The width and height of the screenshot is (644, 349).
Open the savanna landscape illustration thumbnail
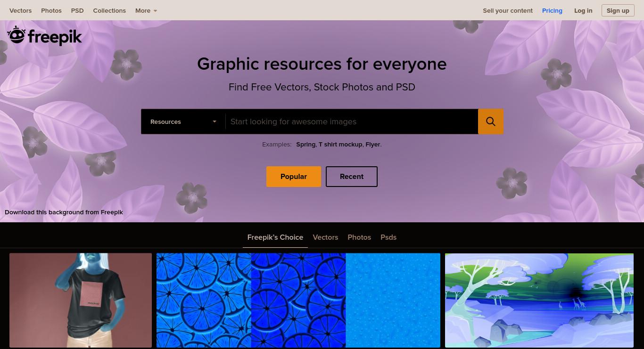(539, 300)
